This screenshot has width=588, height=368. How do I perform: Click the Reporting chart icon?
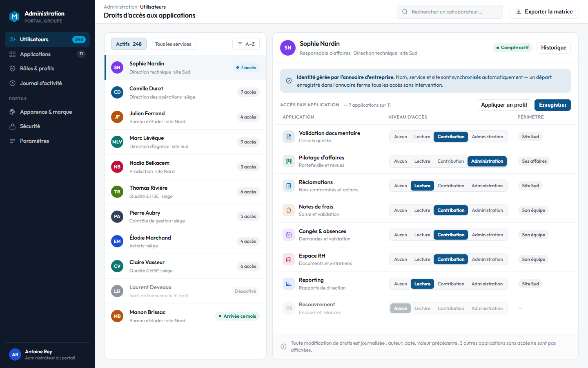click(289, 284)
